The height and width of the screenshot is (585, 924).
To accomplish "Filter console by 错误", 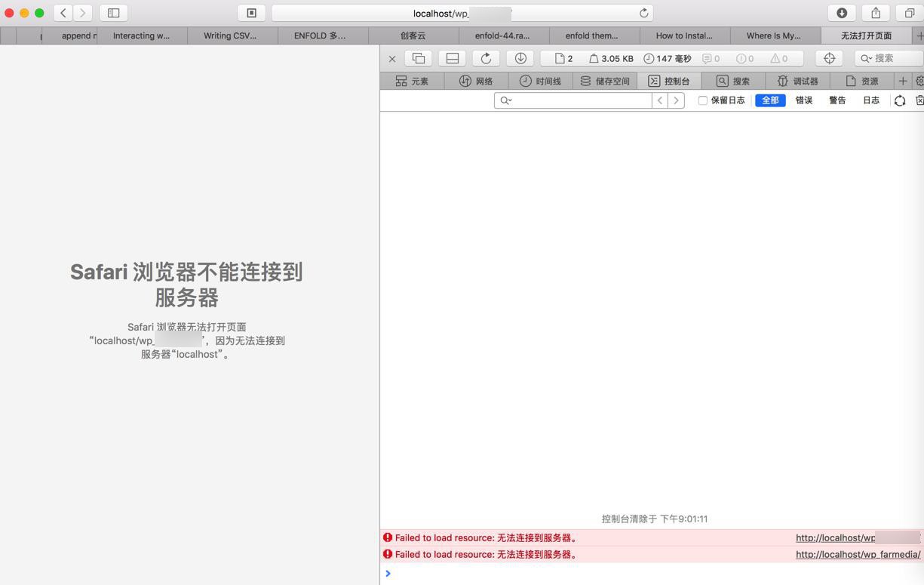I will [804, 100].
